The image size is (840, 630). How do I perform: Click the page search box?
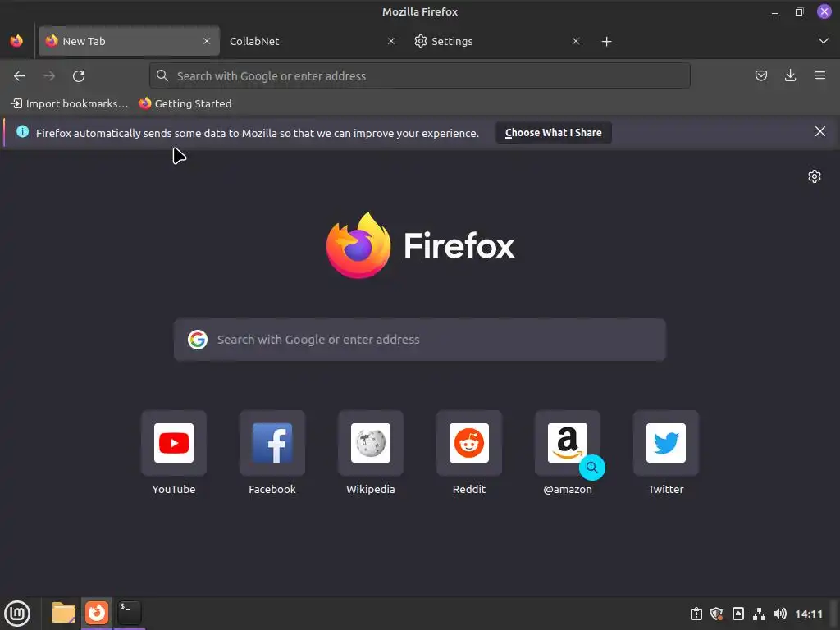point(419,340)
